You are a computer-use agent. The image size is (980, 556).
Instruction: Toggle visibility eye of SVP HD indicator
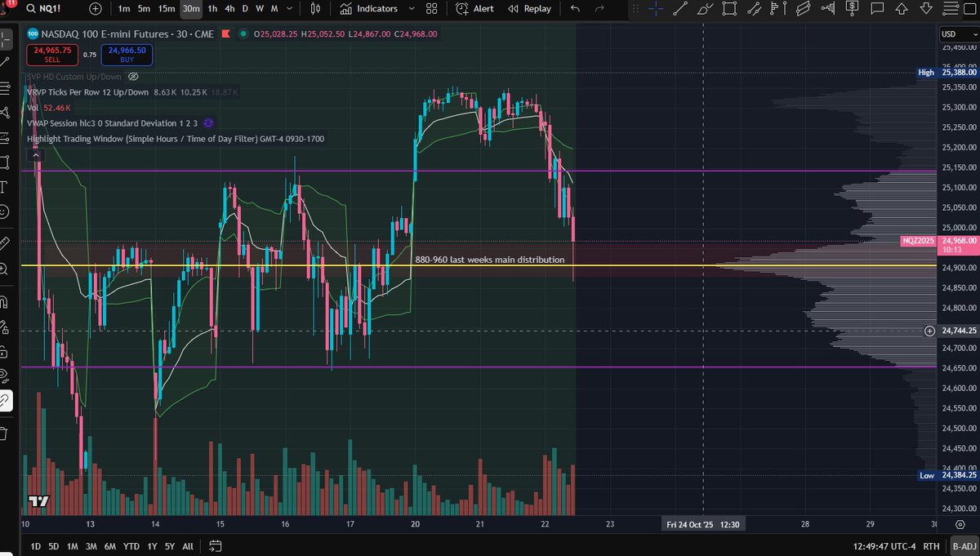[133, 76]
